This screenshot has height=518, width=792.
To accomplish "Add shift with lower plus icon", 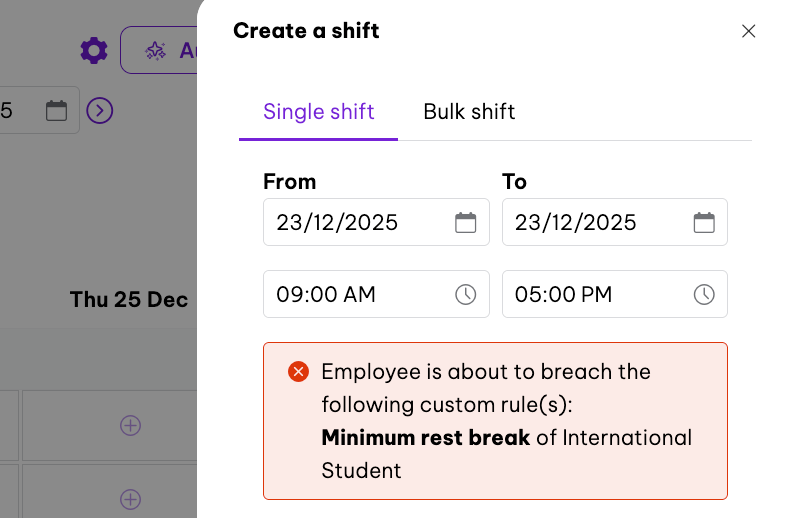I will 130,498.
